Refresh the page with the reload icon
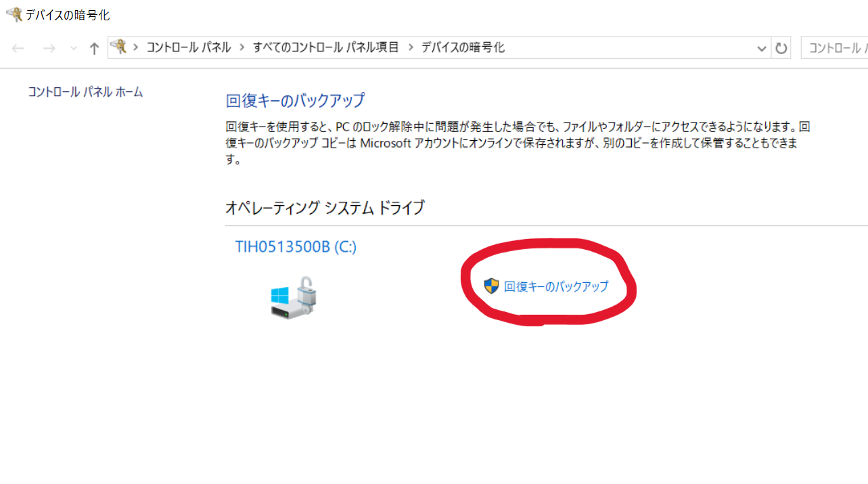This screenshot has height=484, width=868. pos(781,48)
